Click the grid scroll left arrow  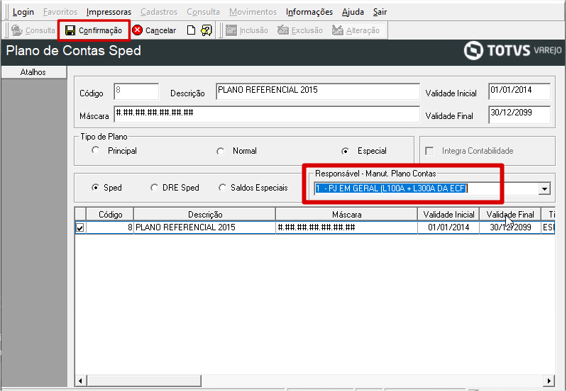[80, 381]
